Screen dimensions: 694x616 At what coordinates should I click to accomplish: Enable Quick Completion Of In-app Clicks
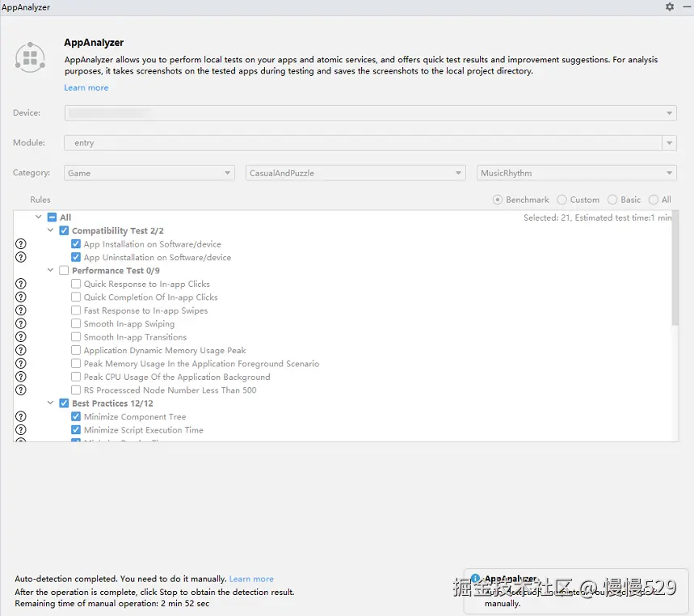click(76, 297)
